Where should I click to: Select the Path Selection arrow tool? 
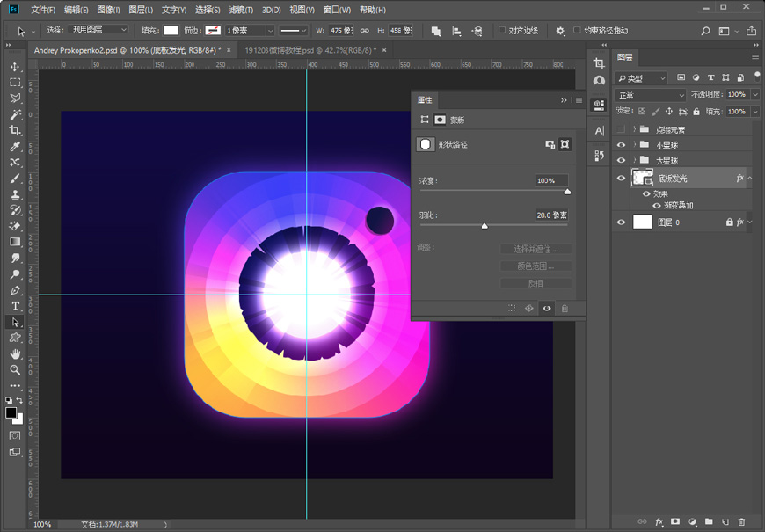pyautogui.click(x=15, y=322)
